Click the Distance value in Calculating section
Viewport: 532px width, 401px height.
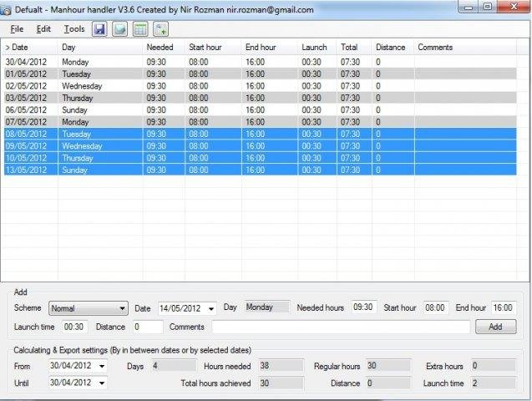pyautogui.click(x=388, y=383)
